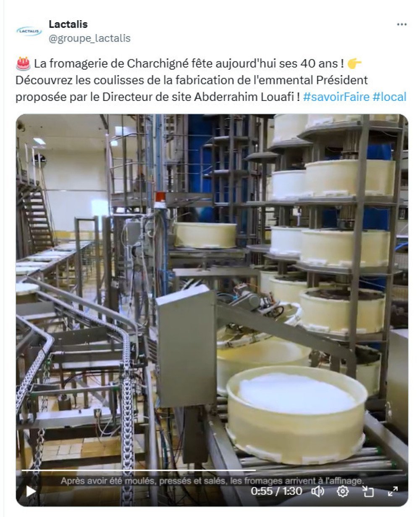Click the French subtitle caption text
This screenshot has height=517, width=420.
pos(212,480)
